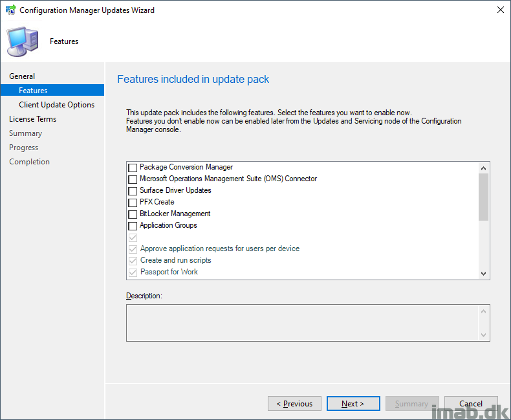Cancel the updates wizard

tap(471, 404)
